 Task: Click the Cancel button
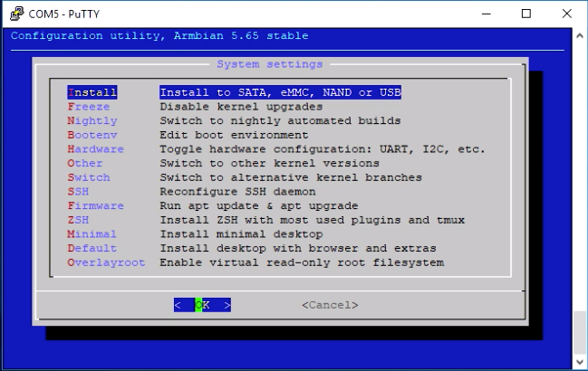(330, 305)
